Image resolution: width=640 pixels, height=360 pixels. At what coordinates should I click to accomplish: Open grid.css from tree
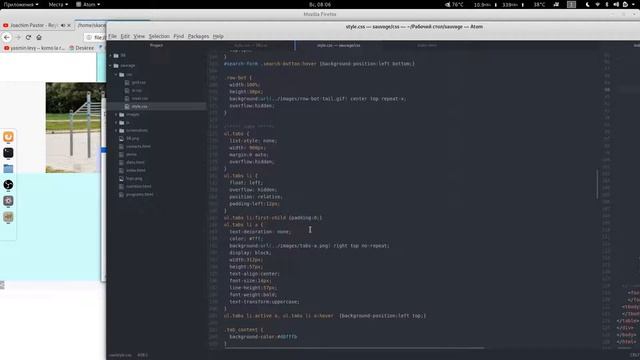pyautogui.click(x=138, y=82)
